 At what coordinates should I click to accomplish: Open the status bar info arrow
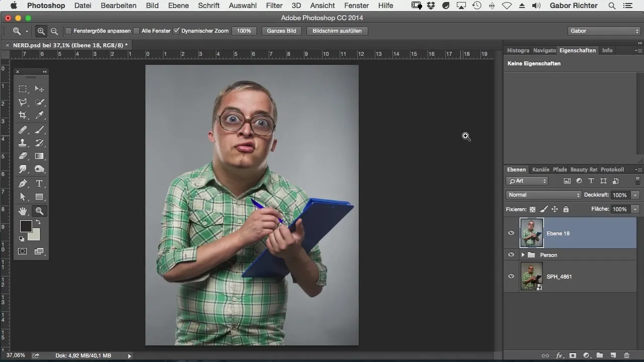129,356
